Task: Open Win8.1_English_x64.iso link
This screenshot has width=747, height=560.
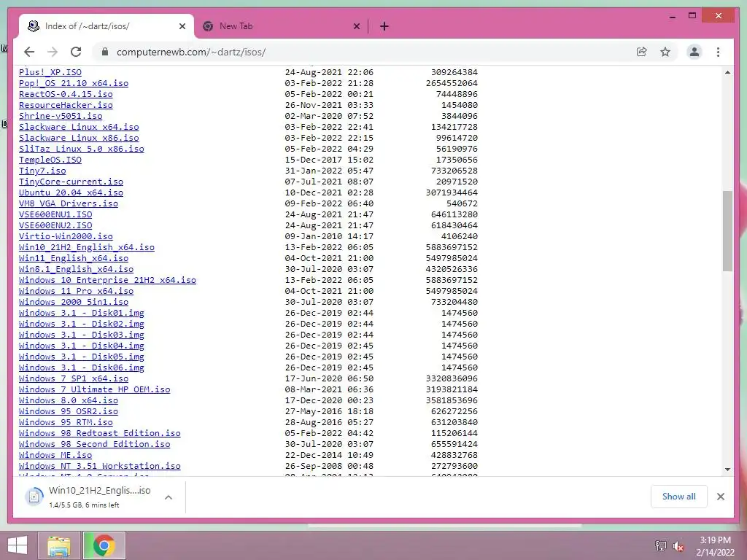Action: (76, 270)
